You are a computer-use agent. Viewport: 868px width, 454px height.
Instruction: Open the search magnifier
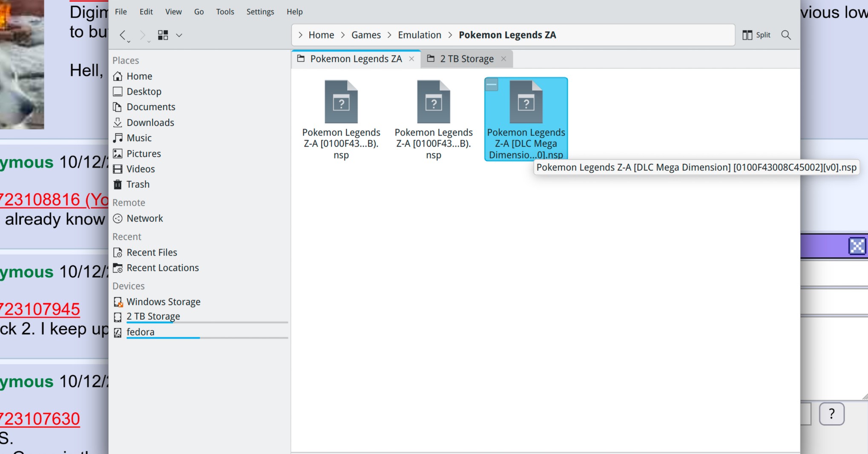click(x=786, y=35)
